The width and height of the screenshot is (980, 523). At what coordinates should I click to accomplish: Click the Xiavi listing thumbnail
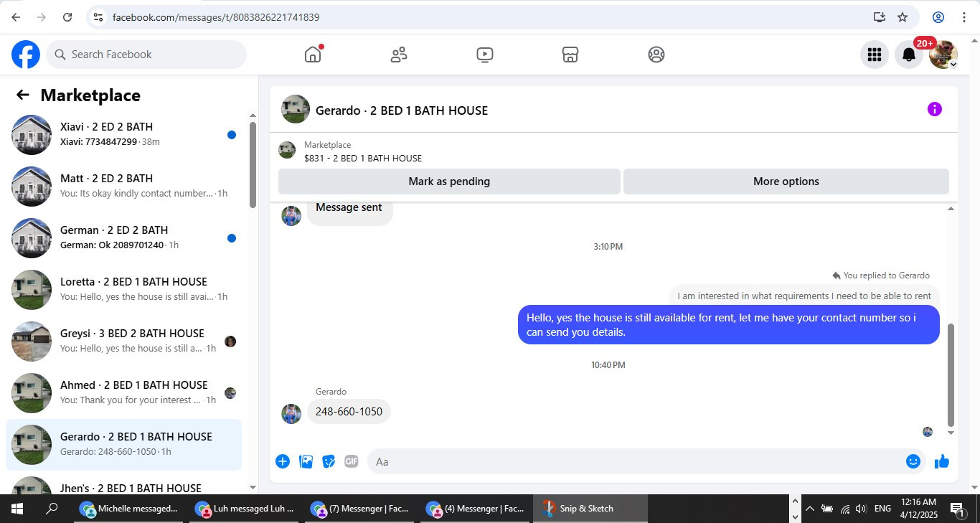(x=32, y=135)
